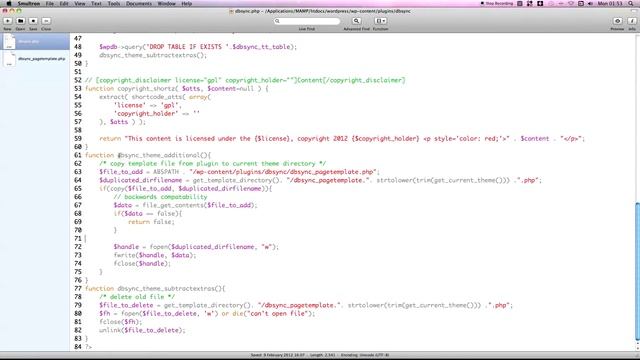Click the Mon 01:53 clock in the menu bar
This screenshot has width=640, height=360.
click(610, 3)
